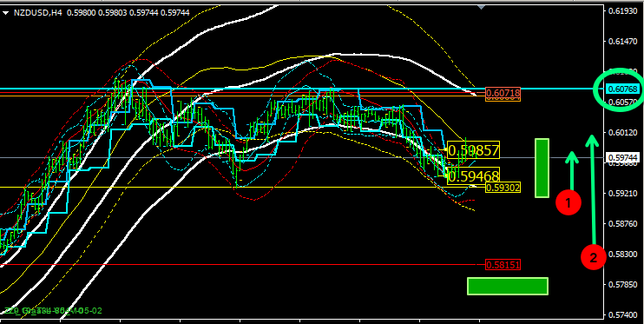Click the gray chart shift triangle at top

pos(482,6)
